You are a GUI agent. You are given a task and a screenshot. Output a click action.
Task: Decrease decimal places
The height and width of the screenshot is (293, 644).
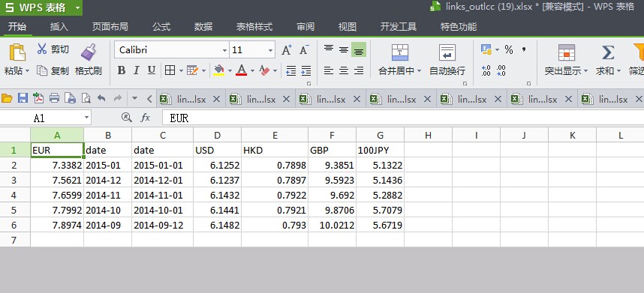tap(501, 70)
